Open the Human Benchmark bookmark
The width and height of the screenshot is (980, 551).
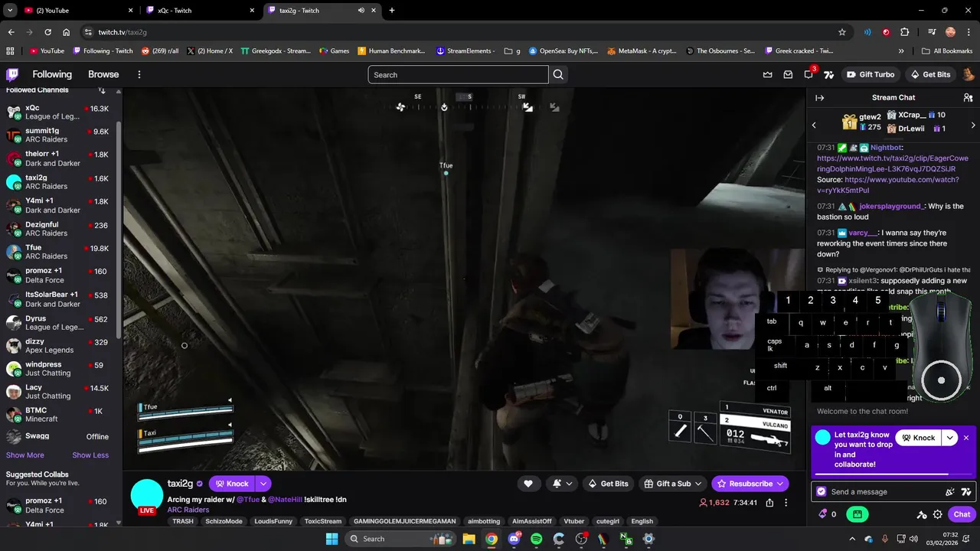point(390,51)
